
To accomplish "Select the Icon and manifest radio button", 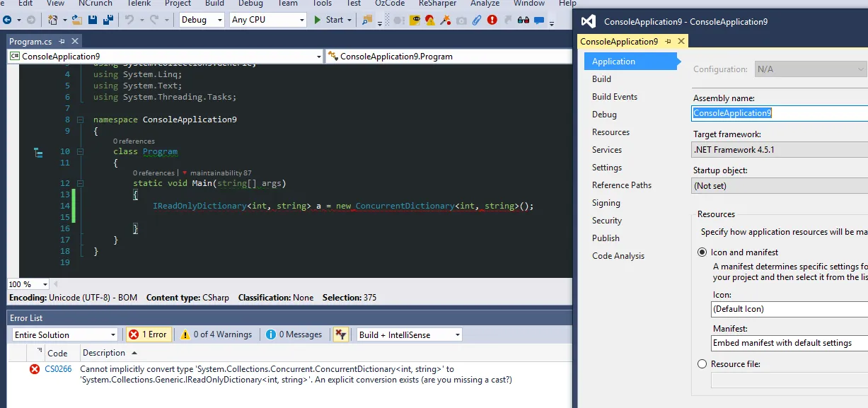I will pos(702,252).
